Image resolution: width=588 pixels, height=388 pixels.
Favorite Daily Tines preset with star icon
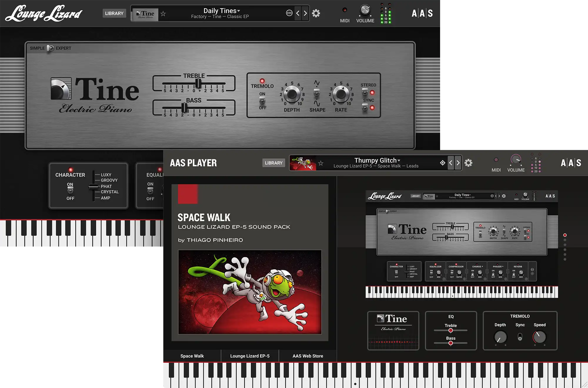pos(163,14)
